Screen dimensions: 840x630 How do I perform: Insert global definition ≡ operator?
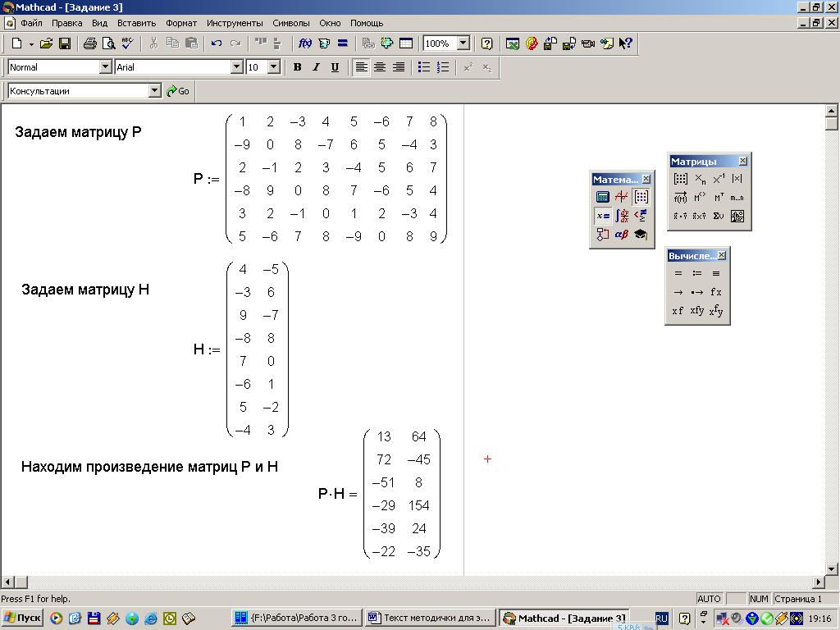coord(716,273)
